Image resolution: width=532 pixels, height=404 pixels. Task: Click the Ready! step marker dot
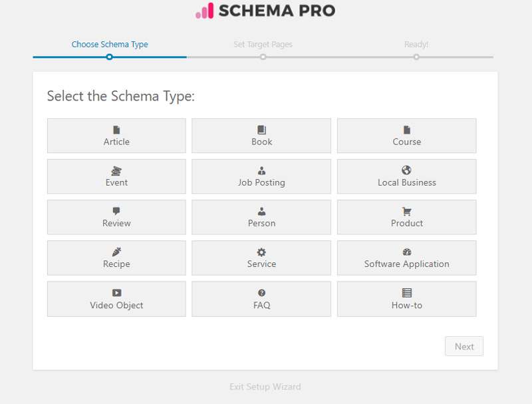(416, 57)
